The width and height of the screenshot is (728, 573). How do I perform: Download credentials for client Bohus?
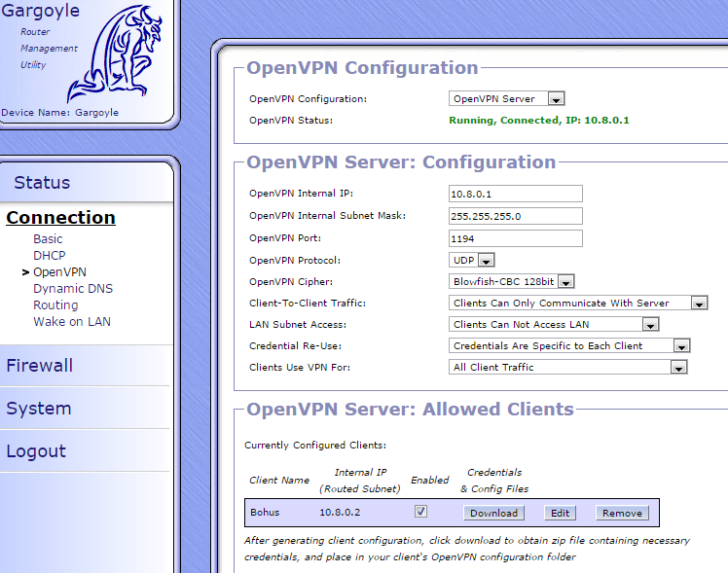coord(494,513)
